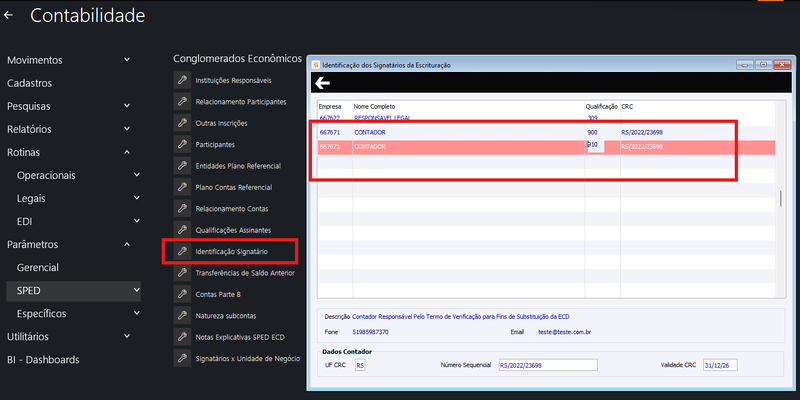The image size is (800, 400).
Task: Collapse the Rotinas section chevron
Action: tap(127, 152)
